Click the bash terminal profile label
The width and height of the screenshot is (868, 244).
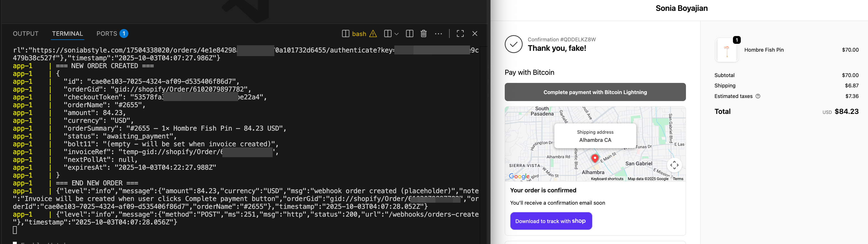pos(359,34)
